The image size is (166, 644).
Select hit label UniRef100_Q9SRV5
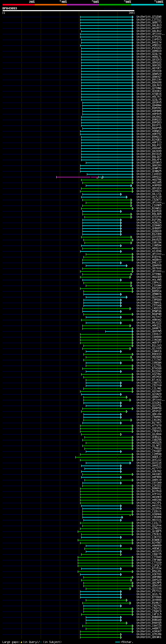point(149,103)
